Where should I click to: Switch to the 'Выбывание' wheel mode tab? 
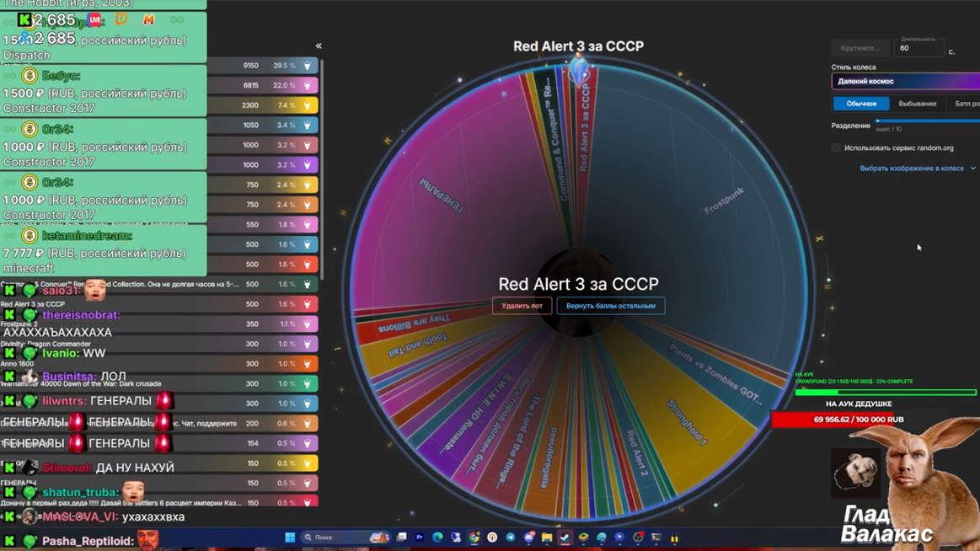917,104
